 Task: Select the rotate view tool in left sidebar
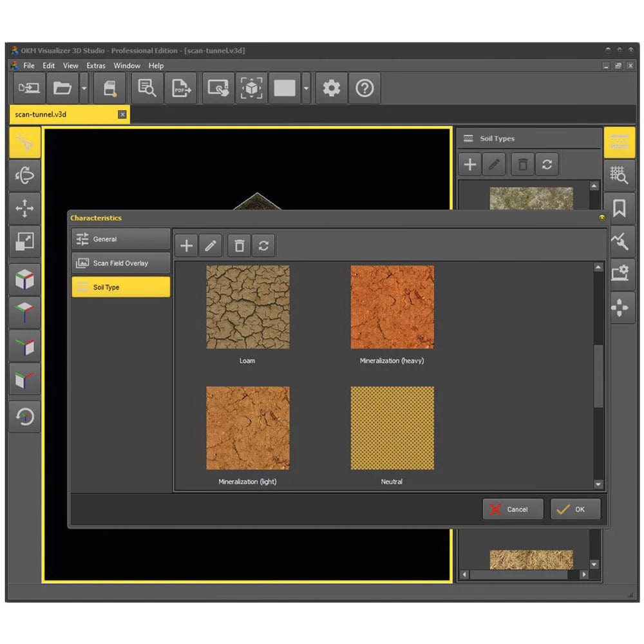[25, 175]
